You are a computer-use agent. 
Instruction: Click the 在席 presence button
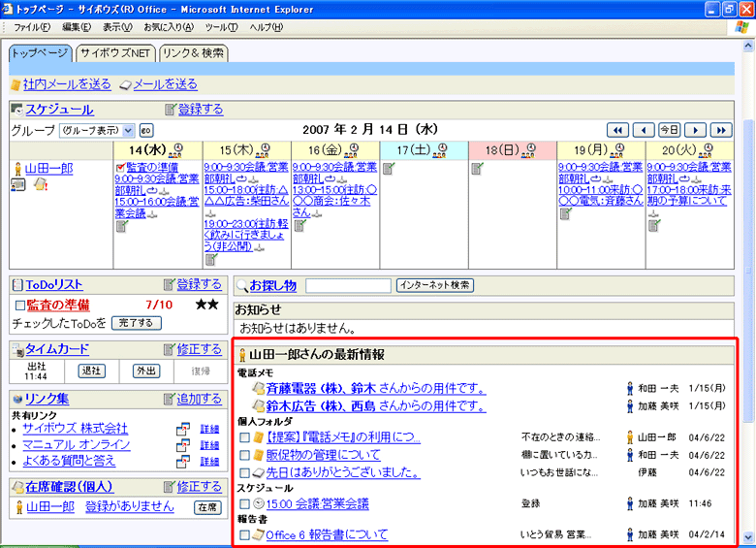pos(207,507)
